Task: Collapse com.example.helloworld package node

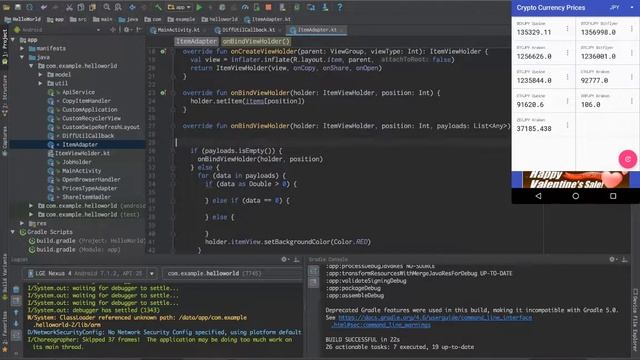Action: pyautogui.click(x=31, y=66)
